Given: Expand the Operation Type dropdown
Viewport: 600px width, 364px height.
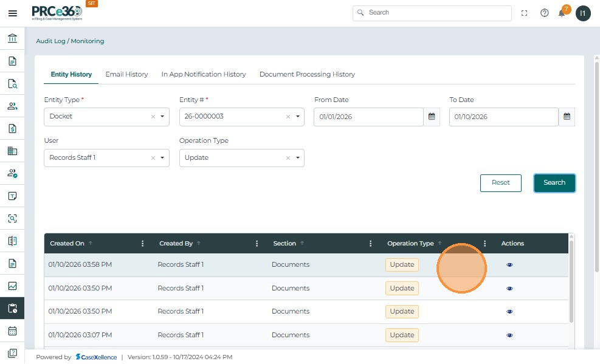Looking at the screenshot, I should click(297, 158).
